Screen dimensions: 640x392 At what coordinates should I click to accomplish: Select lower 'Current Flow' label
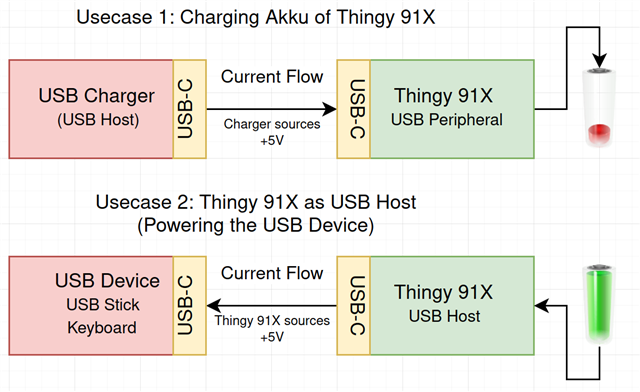[272, 273]
